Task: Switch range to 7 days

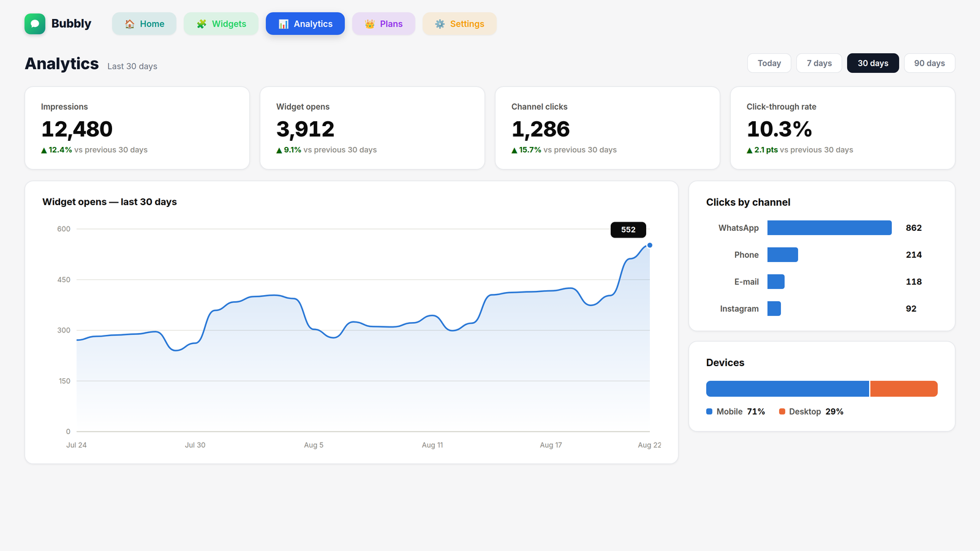Action: coord(819,63)
